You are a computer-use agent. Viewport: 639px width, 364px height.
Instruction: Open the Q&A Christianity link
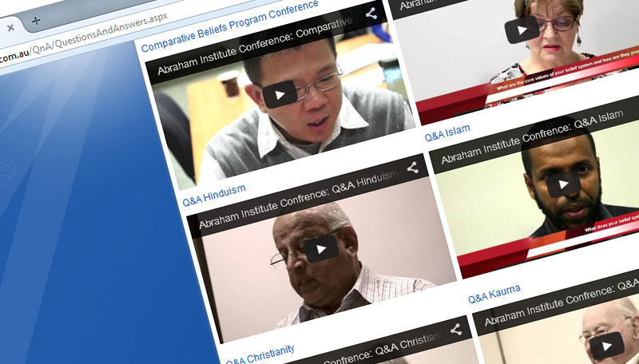coord(260,354)
